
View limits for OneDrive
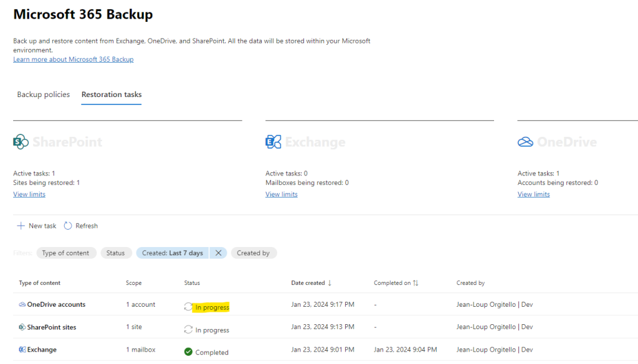click(x=533, y=194)
